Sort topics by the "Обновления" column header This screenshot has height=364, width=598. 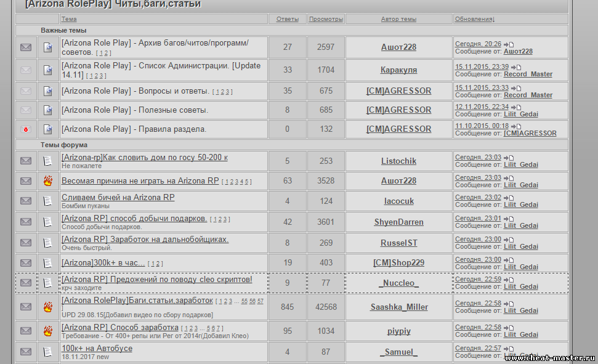474,19
